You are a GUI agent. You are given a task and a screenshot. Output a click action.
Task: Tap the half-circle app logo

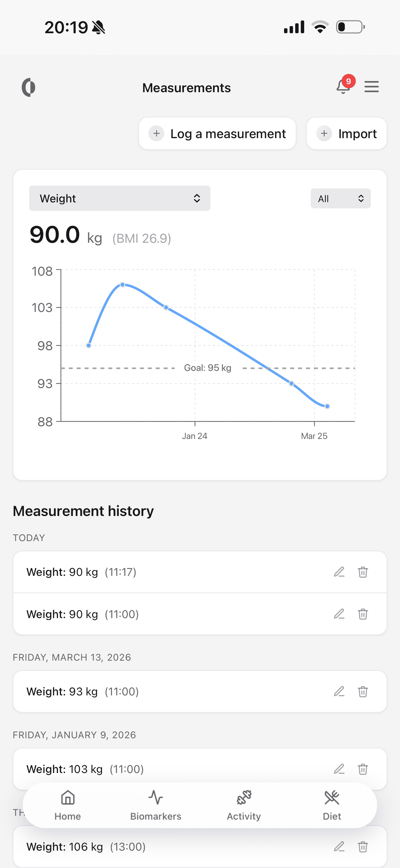click(x=29, y=88)
